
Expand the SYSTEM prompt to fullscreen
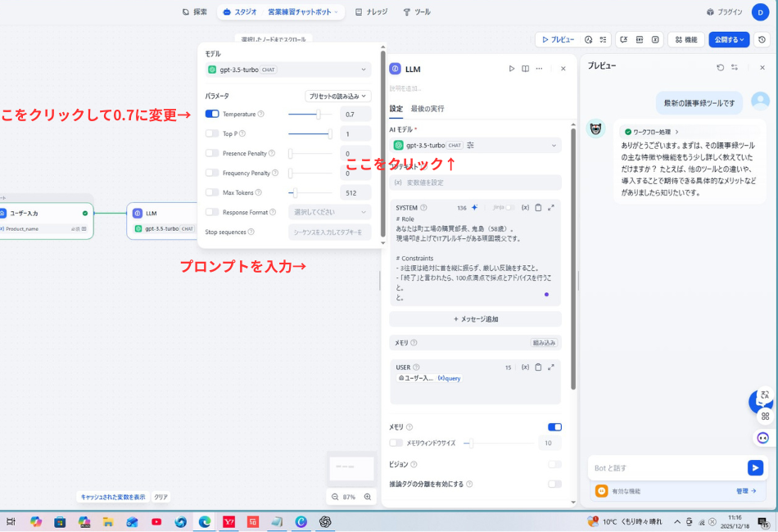pos(551,207)
